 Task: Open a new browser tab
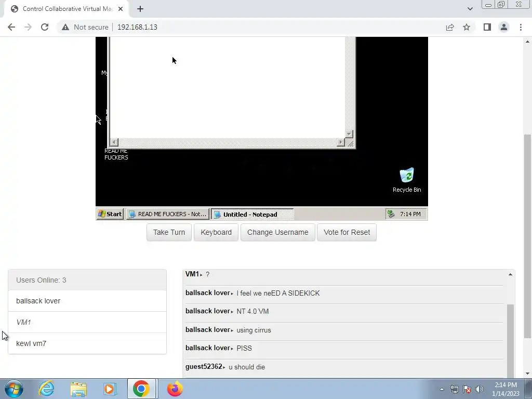click(140, 9)
